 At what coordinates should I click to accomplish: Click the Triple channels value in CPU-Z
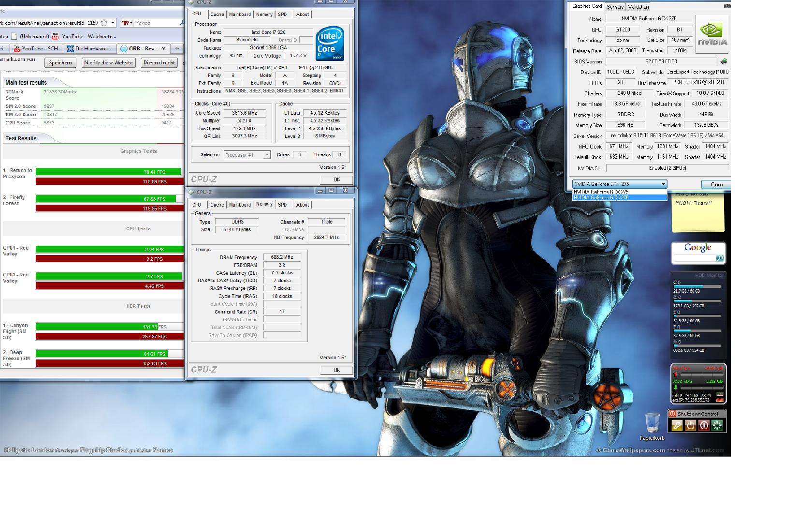(x=326, y=222)
